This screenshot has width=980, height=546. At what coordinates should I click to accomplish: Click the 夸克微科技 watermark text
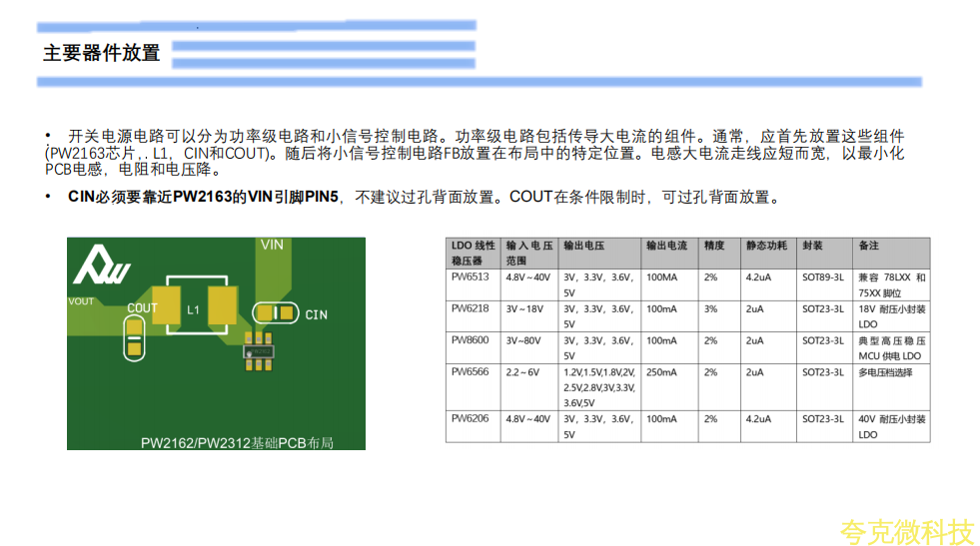click(906, 531)
